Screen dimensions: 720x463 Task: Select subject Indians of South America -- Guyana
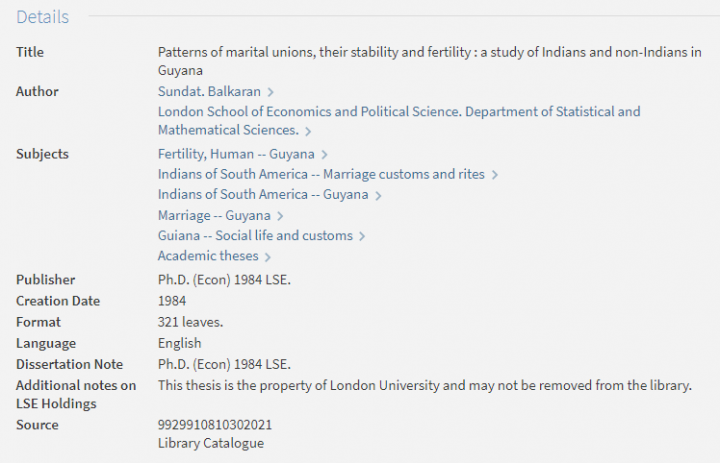click(x=263, y=194)
